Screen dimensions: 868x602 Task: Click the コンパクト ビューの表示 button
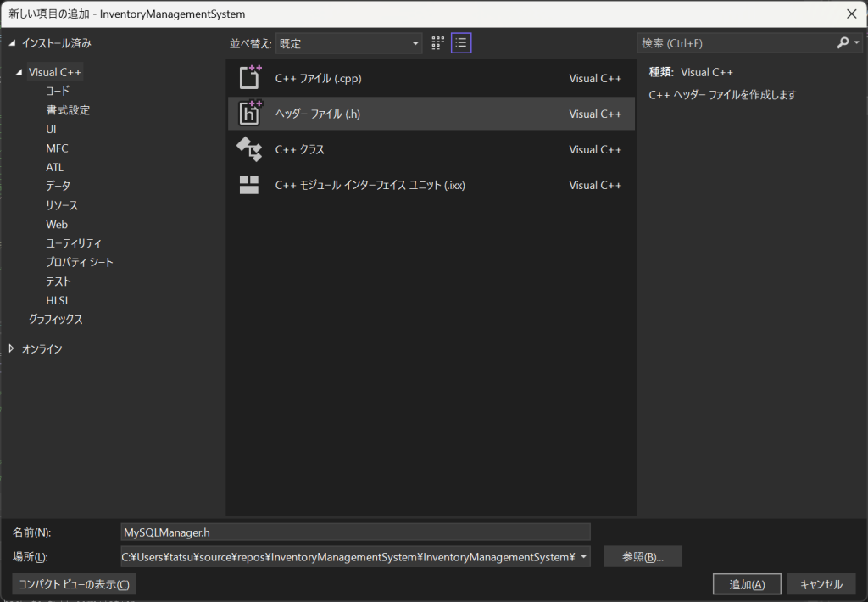tap(75, 584)
